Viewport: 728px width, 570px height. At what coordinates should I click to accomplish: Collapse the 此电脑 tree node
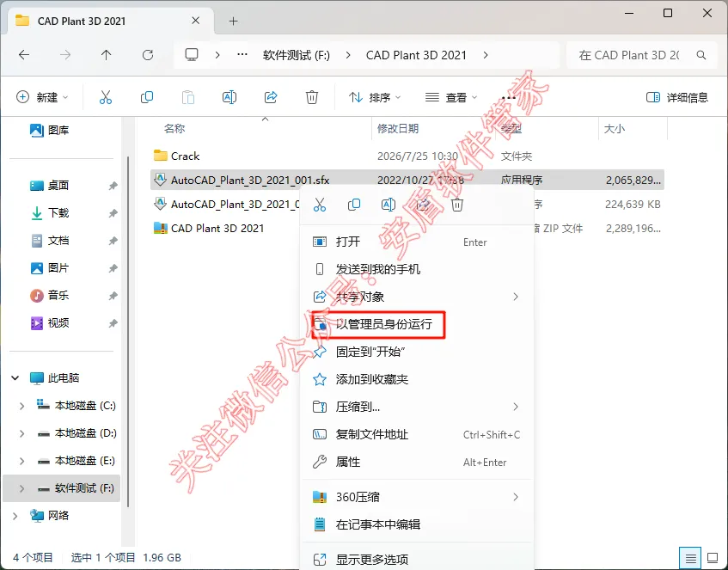click(x=15, y=378)
